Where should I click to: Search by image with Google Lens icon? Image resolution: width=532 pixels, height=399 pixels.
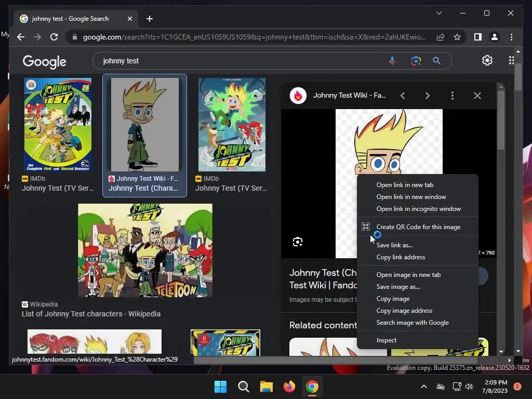pyautogui.click(x=416, y=61)
